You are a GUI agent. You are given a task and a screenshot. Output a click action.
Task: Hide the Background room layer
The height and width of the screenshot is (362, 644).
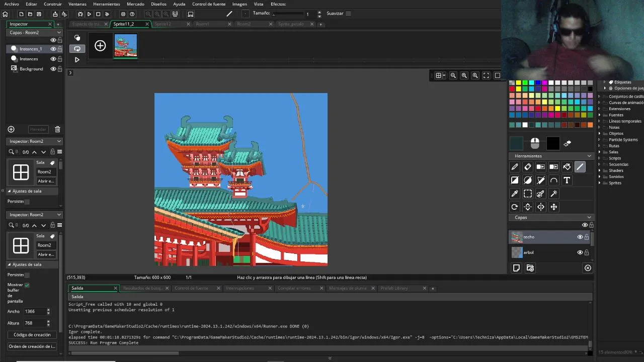tap(53, 69)
